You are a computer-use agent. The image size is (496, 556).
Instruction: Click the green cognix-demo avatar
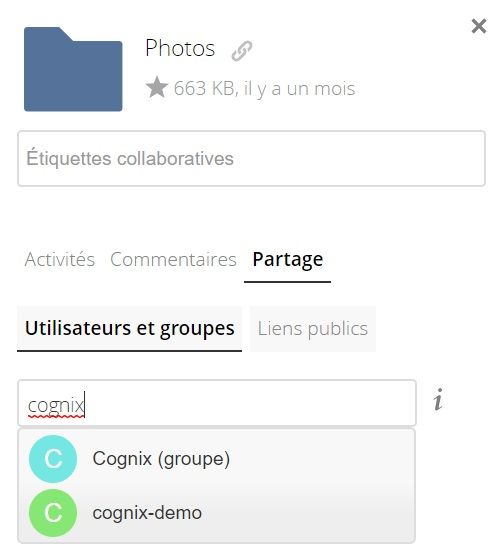tap(53, 513)
